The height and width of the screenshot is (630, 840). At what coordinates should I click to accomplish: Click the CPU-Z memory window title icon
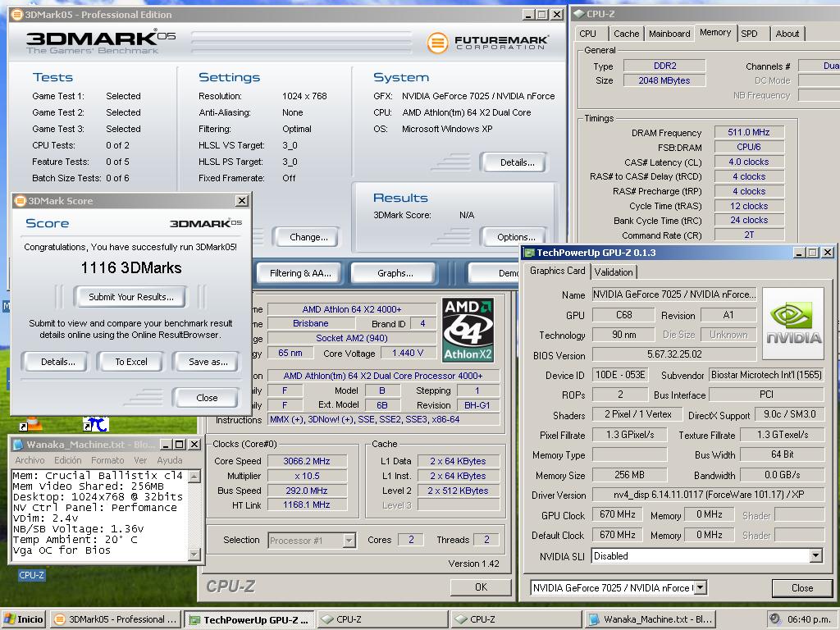579,15
